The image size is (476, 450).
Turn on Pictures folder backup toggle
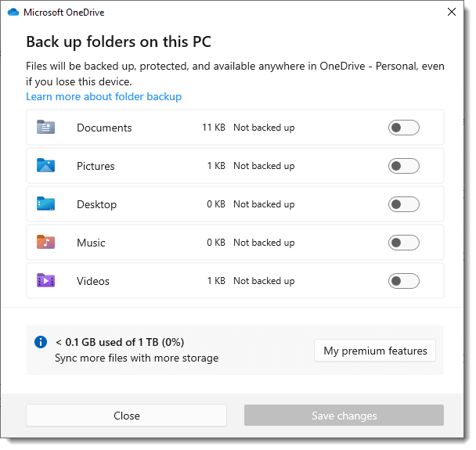403,166
